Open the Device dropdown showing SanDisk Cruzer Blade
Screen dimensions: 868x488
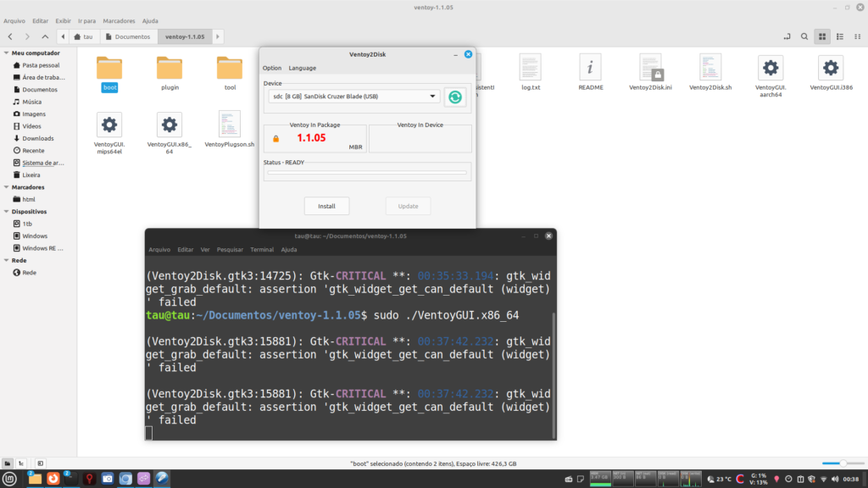353,97
